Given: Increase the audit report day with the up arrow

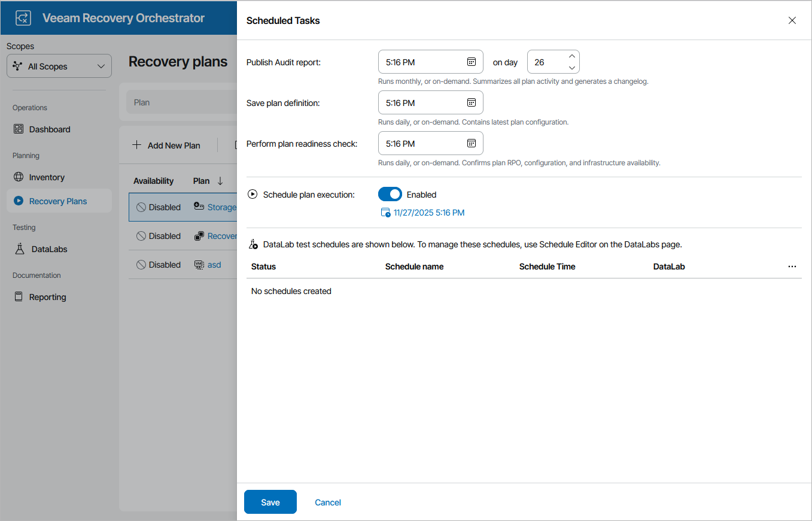Looking at the screenshot, I should [572, 57].
